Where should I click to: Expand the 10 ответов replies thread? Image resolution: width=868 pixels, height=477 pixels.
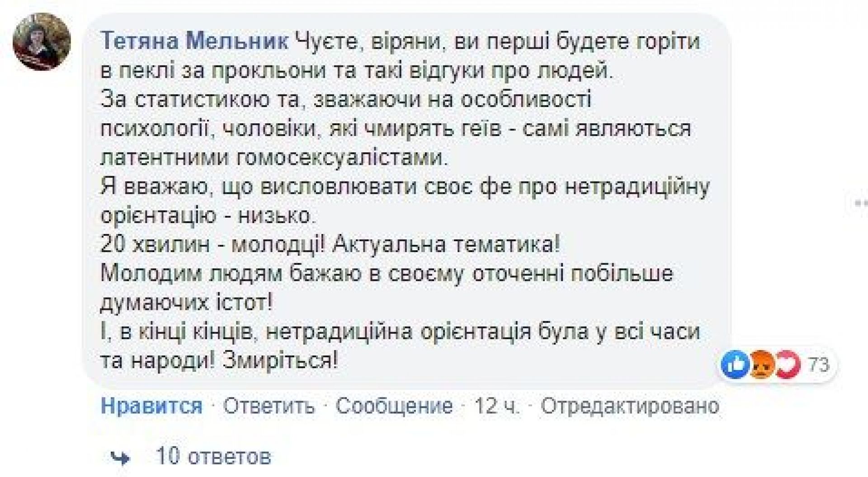click(213, 456)
